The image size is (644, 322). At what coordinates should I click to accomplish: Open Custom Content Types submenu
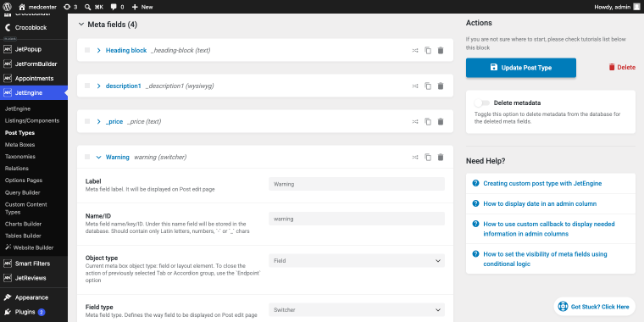(26, 208)
